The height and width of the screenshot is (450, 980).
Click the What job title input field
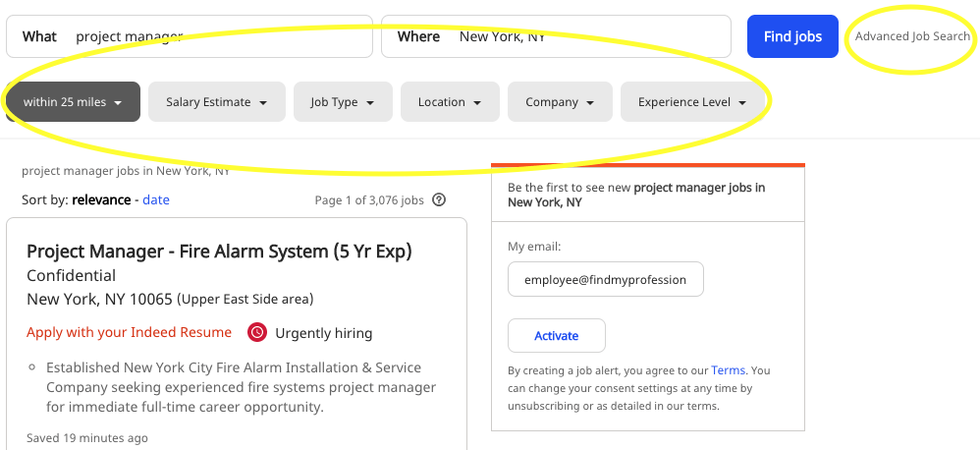click(x=190, y=36)
